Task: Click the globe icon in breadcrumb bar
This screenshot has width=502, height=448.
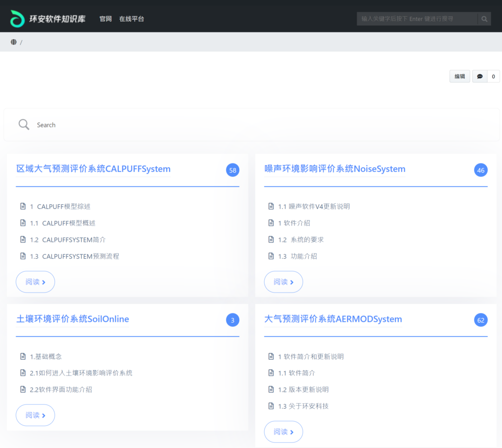Action: 14,42
